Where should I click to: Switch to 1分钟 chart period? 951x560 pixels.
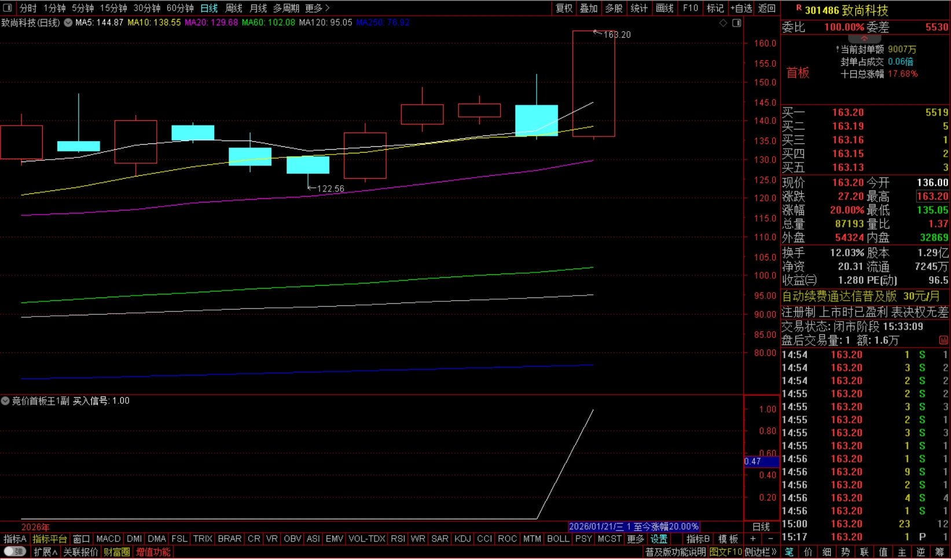[54, 8]
